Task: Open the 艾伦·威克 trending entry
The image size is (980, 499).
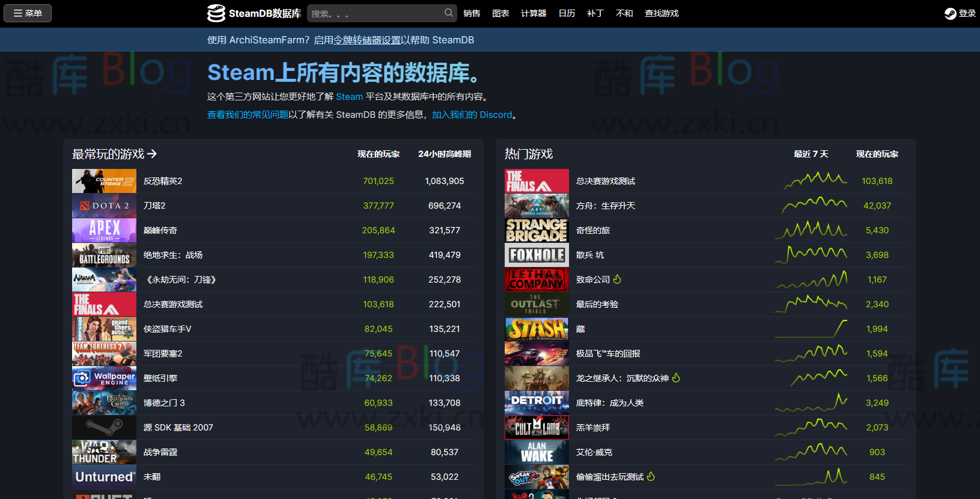Action: tap(594, 452)
